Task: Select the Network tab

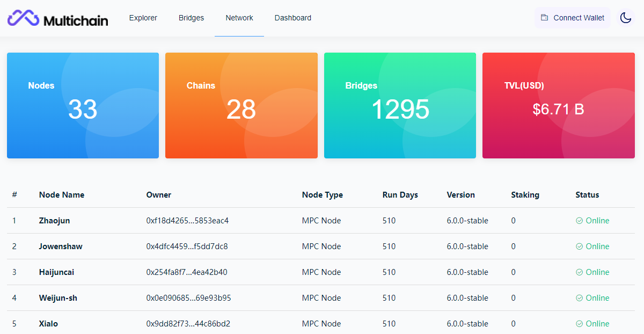Action: click(x=239, y=18)
